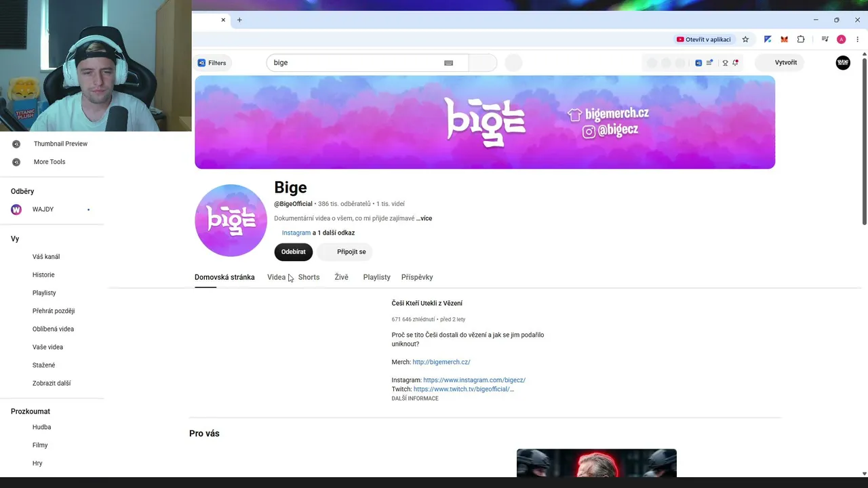
Task: Expand 'Zobrazit další' in sidebar
Action: pyautogui.click(x=52, y=384)
